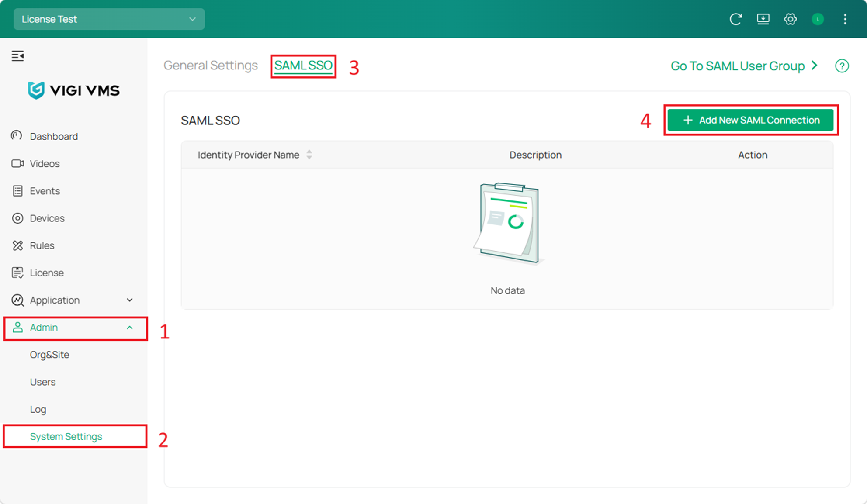Screen dimensions: 867x504
Task: Click the Rules tools icon
Action: coord(17,245)
